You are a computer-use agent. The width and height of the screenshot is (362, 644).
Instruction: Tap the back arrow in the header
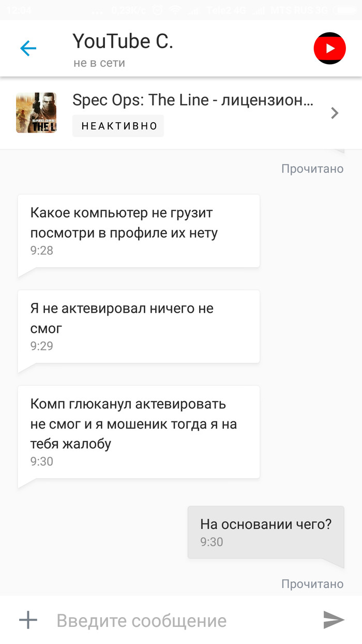[x=28, y=49]
